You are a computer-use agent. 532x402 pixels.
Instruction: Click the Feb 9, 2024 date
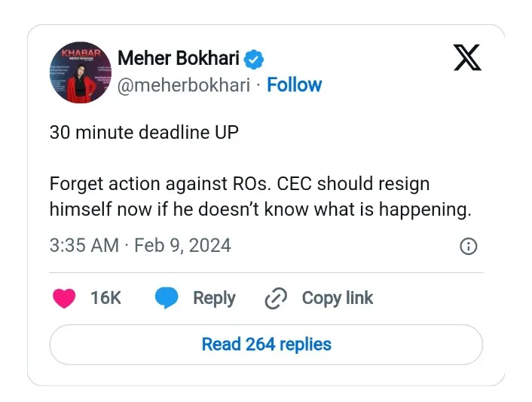click(182, 245)
